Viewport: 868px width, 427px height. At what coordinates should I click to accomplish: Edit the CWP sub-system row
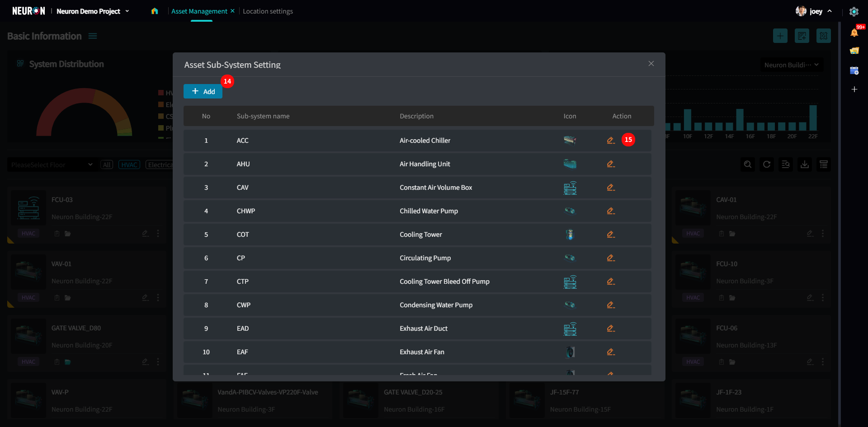point(611,305)
